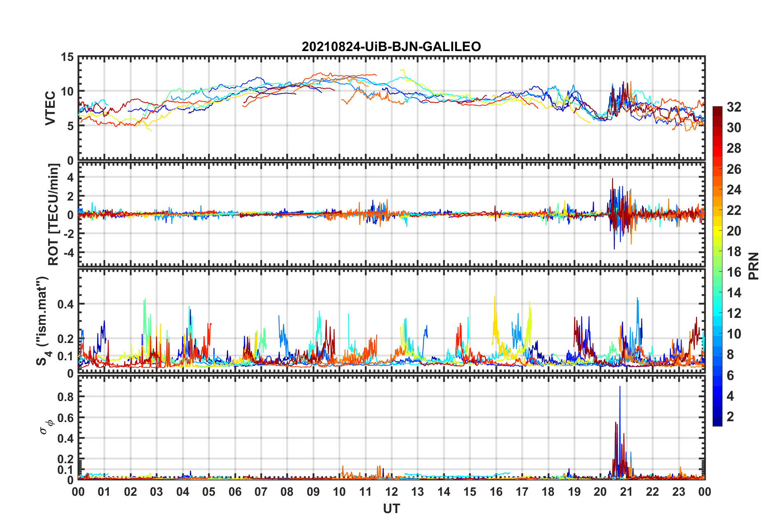783x532 pixels.
Task: Click colorbar tick value 6
Action: coord(730,375)
